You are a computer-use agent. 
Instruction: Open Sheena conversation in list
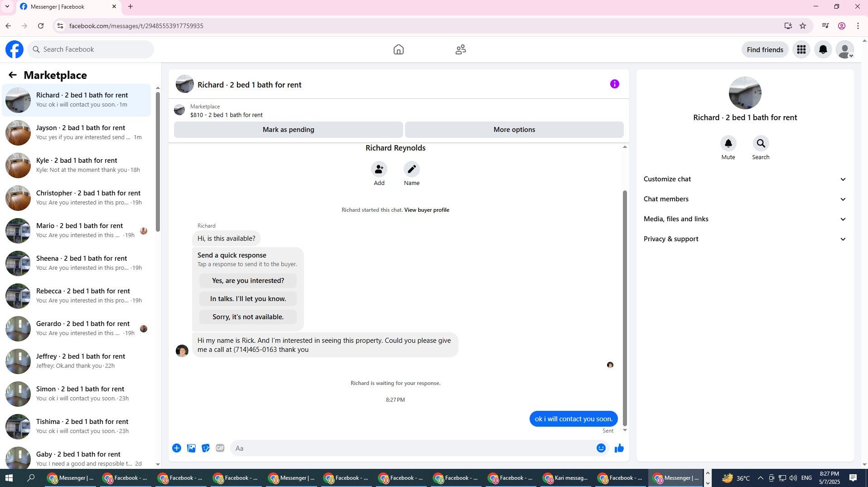coord(77,263)
